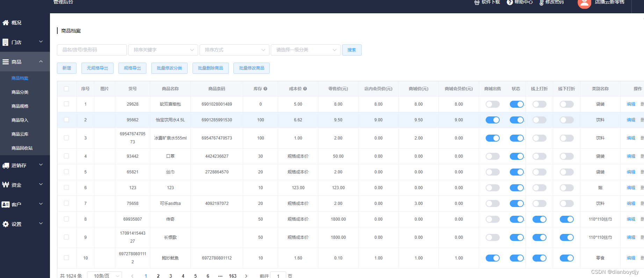Toggle 线上打折 for 传奇 row

pos(540,219)
